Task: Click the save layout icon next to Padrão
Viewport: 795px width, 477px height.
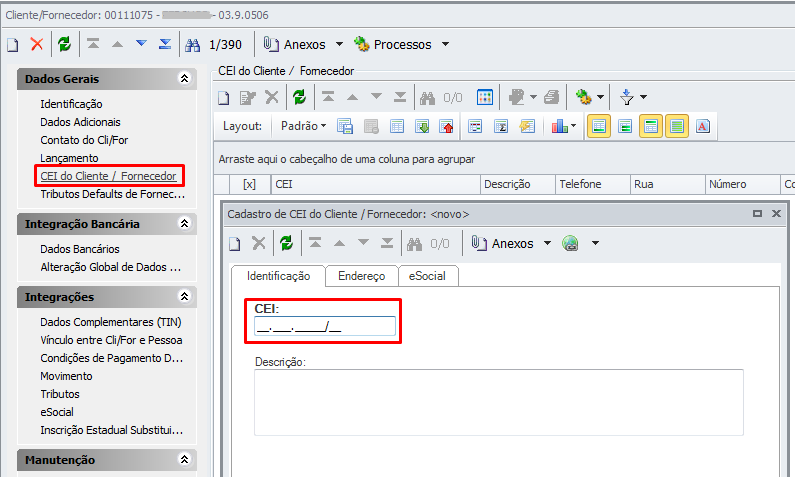Action: (345, 126)
